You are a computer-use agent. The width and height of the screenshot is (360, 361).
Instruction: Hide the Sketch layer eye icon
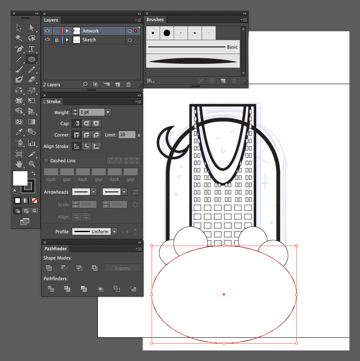(48, 40)
